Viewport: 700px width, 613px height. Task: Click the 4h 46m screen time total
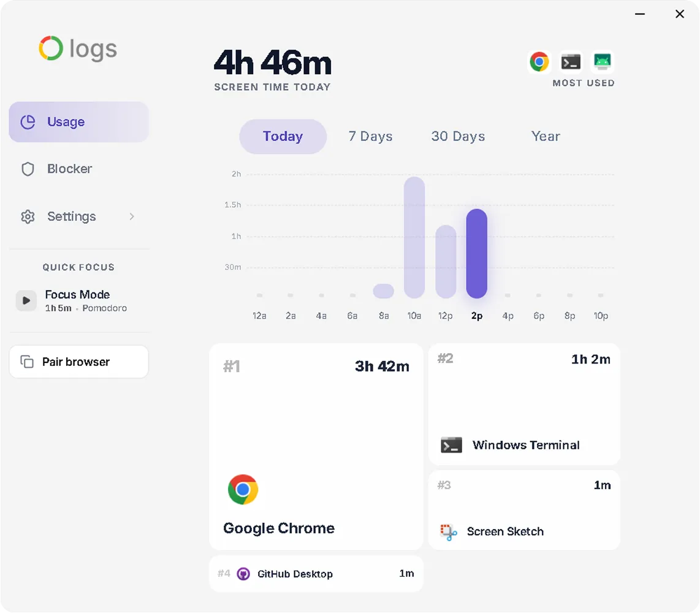click(x=273, y=63)
